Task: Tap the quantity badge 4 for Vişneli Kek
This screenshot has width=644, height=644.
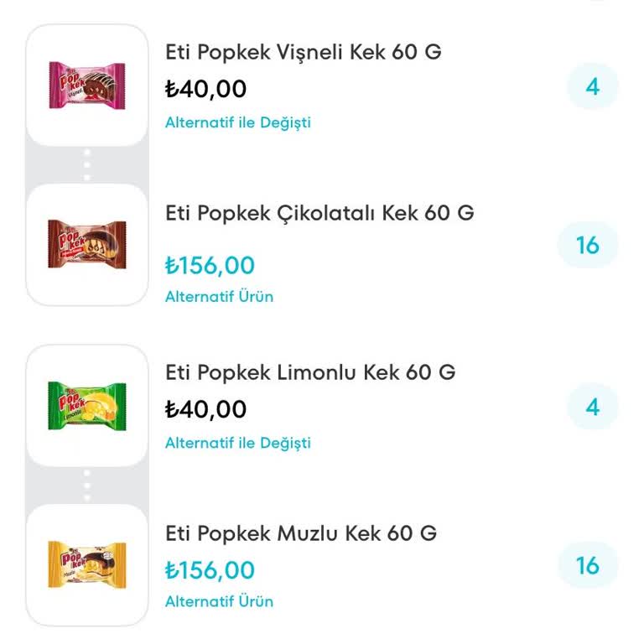Action: pyautogui.click(x=592, y=86)
